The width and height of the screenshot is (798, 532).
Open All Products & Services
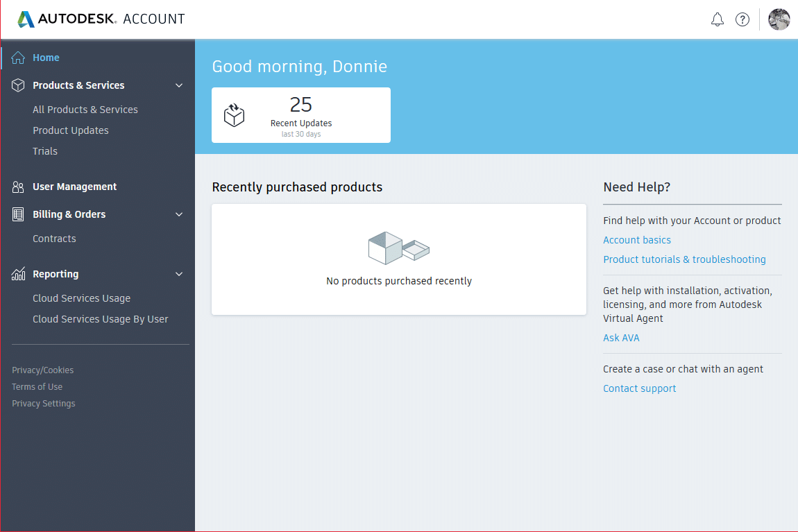click(x=85, y=110)
